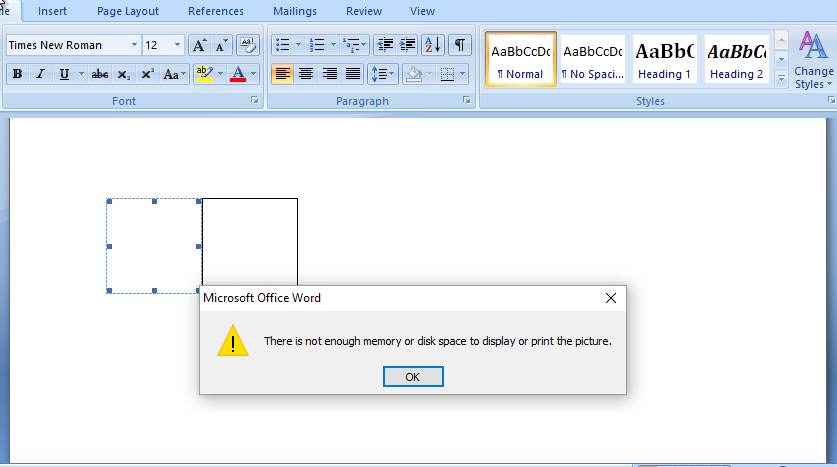Screen dimensions: 837x467
Task: Switch to the Page Layout tab
Action: click(127, 11)
